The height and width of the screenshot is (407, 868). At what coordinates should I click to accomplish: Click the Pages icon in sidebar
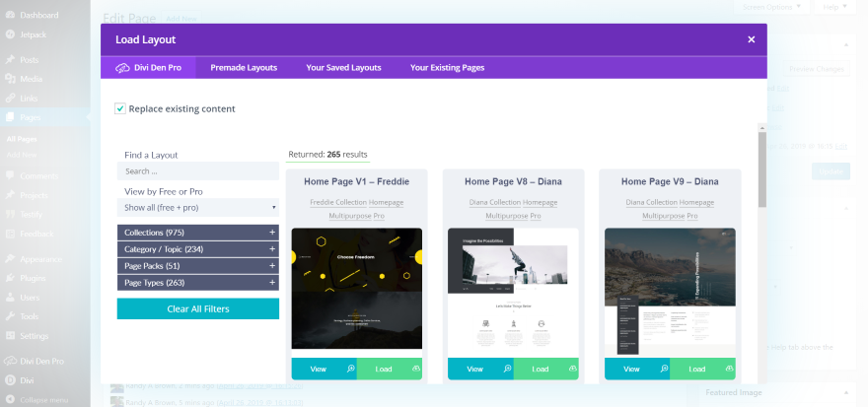pos(10,117)
